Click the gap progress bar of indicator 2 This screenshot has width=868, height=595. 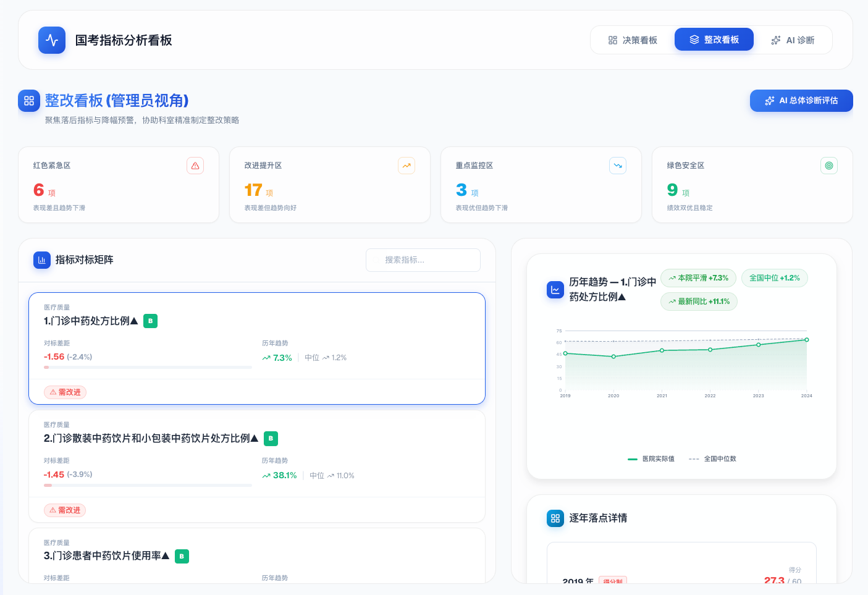coord(148,485)
